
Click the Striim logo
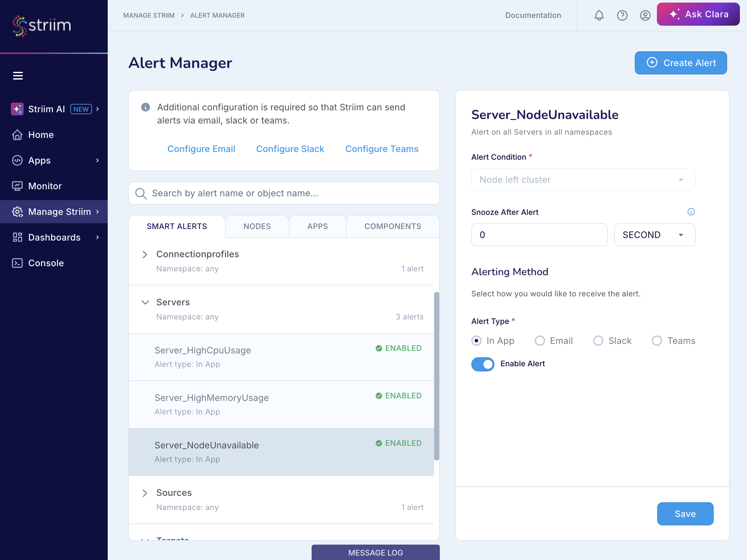pyautogui.click(x=42, y=26)
